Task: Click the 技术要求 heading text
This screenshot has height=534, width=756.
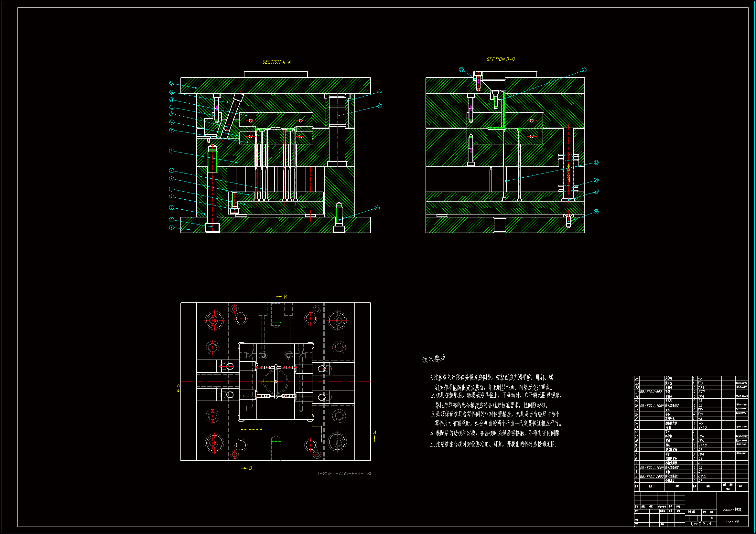Action: 434,359
